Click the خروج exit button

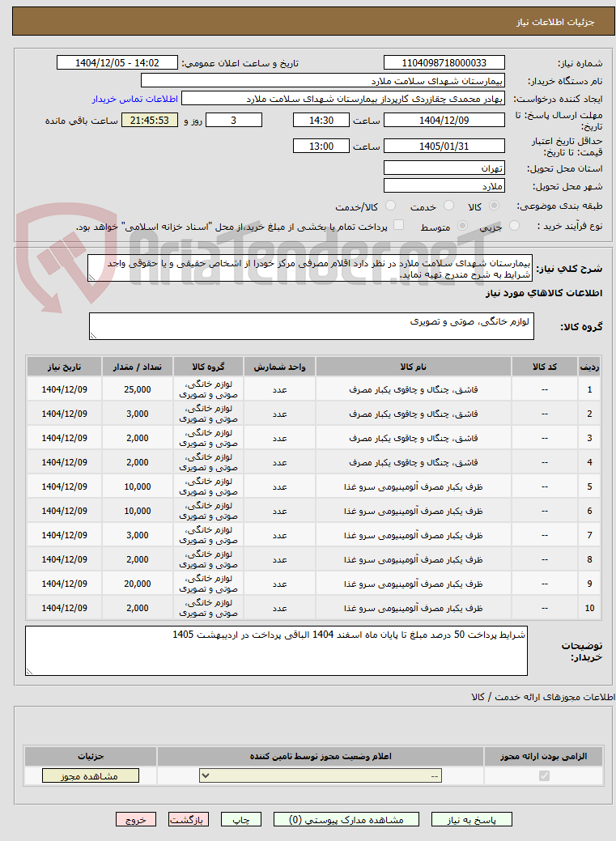pyautogui.click(x=136, y=819)
